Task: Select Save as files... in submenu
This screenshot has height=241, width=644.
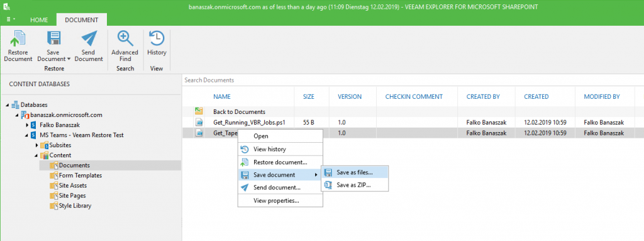Action: click(x=355, y=172)
